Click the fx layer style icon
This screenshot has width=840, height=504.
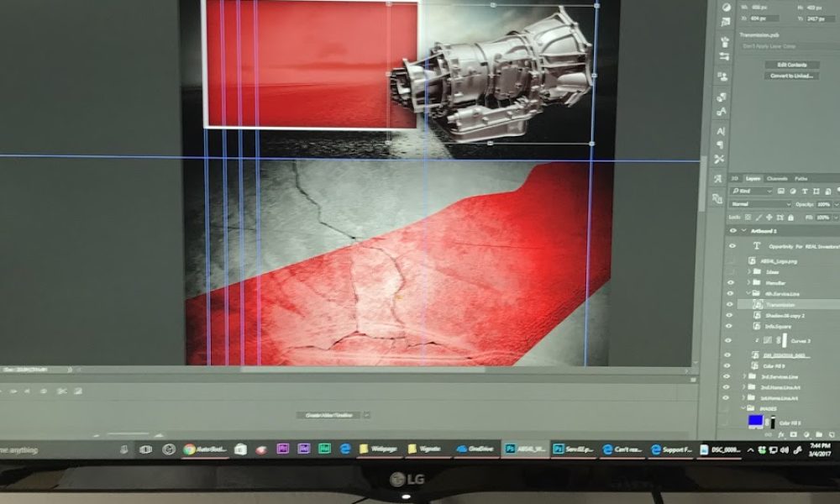[781, 436]
